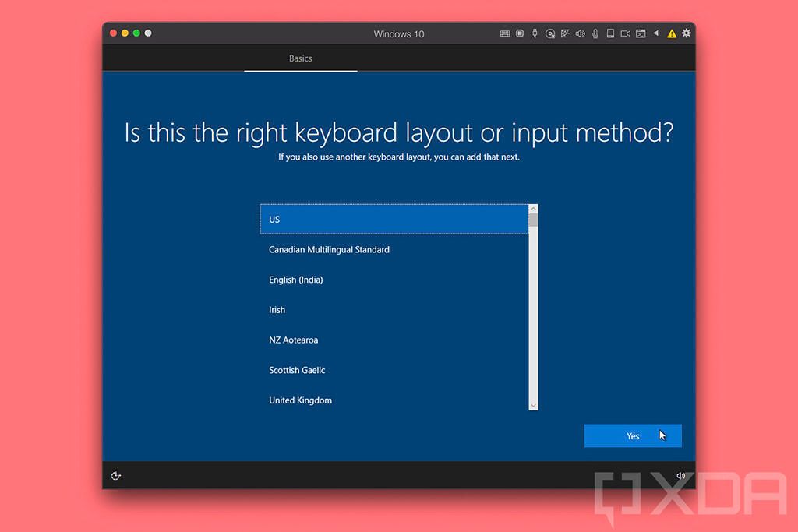Click the scrollbar down arrow
The image size is (798, 532).
point(533,406)
